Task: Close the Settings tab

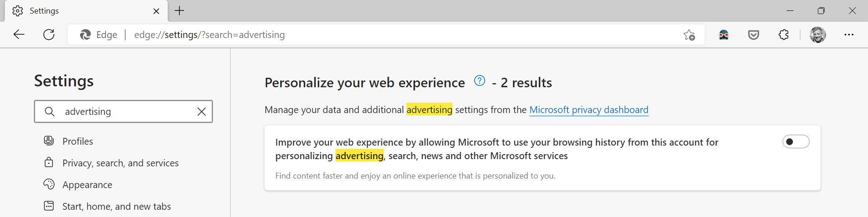Action: pos(156,11)
